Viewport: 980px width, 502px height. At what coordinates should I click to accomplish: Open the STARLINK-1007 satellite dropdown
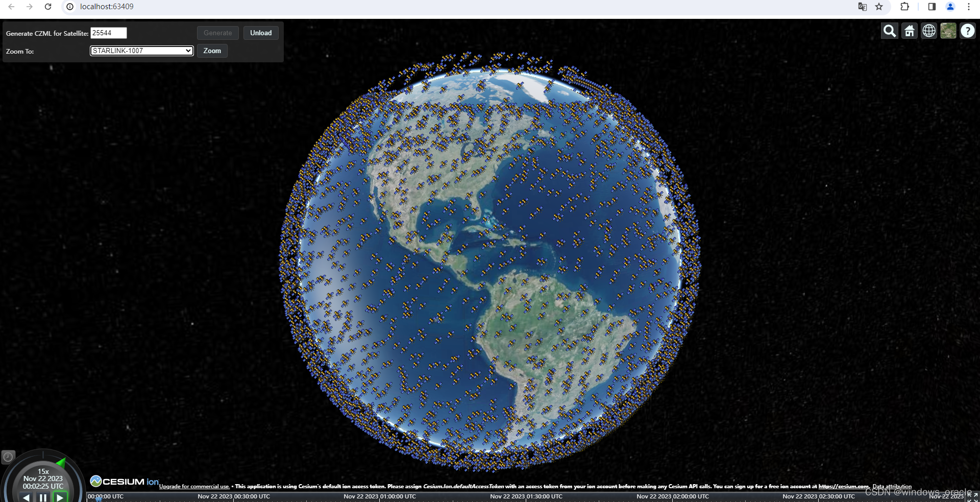(x=142, y=51)
